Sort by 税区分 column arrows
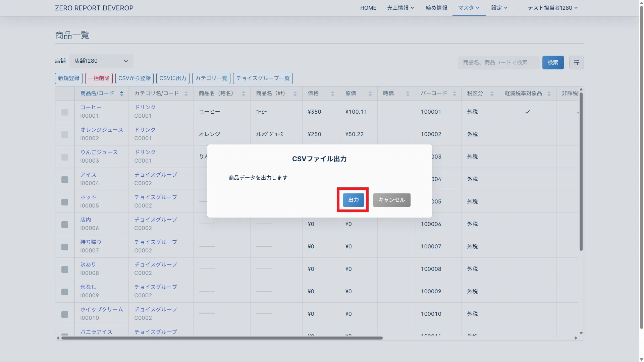The width and height of the screenshot is (644, 362). click(x=492, y=94)
